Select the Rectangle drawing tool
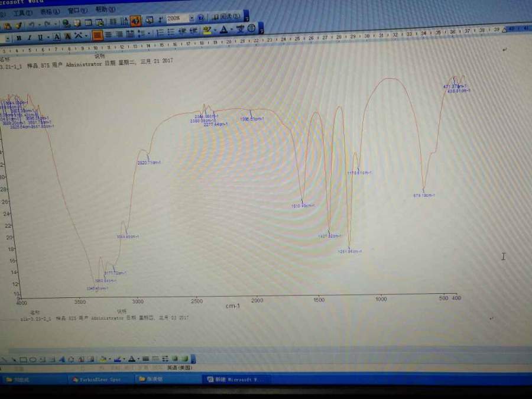 (23, 359)
